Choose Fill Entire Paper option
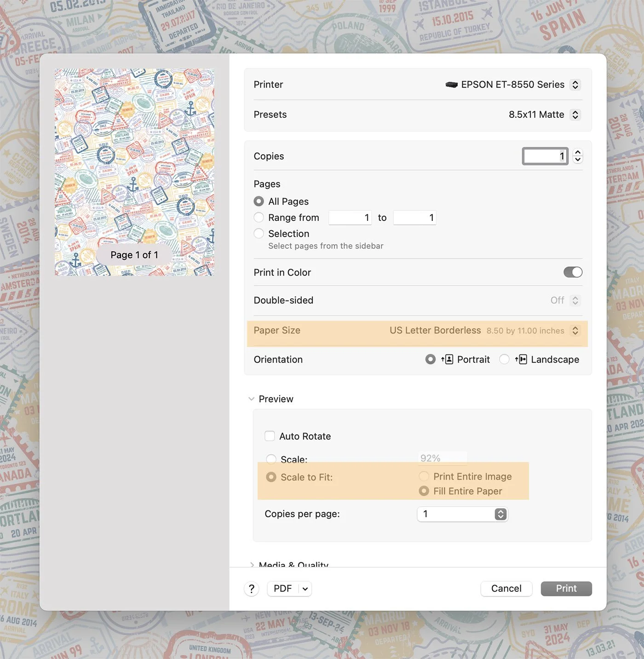644x659 pixels. (424, 491)
